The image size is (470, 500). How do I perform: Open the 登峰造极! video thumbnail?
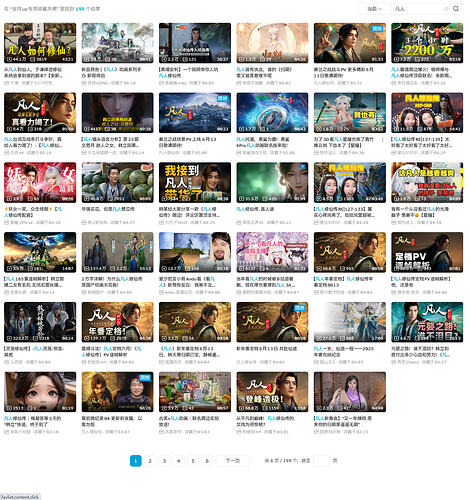tap(272, 392)
